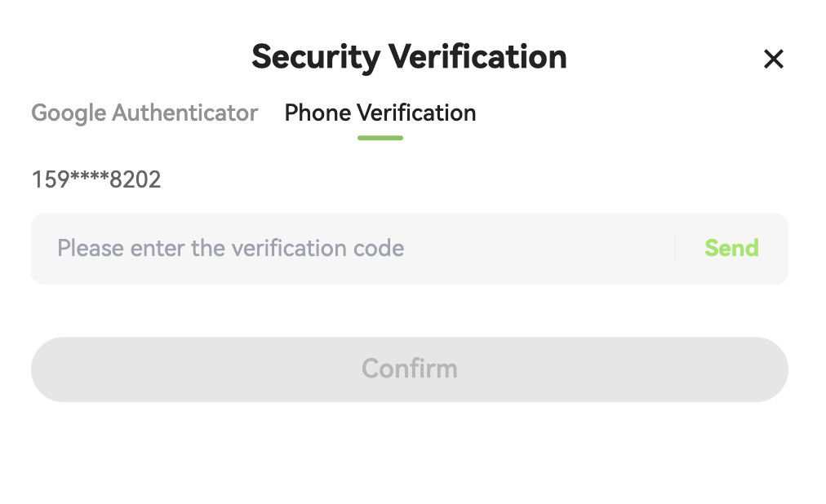The width and height of the screenshot is (826, 504).
Task: Dismiss the dialog with the X icon
Action: (773, 59)
